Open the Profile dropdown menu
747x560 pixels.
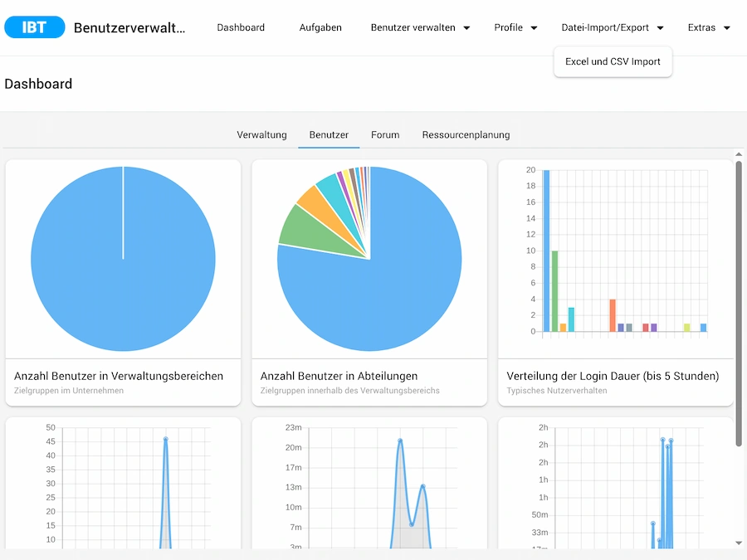click(515, 27)
